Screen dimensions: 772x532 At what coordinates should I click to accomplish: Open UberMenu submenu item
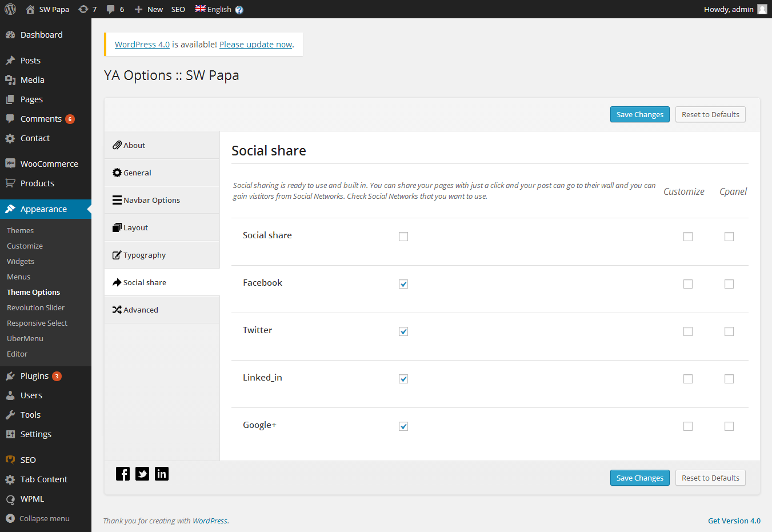click(x=25, y=338)
